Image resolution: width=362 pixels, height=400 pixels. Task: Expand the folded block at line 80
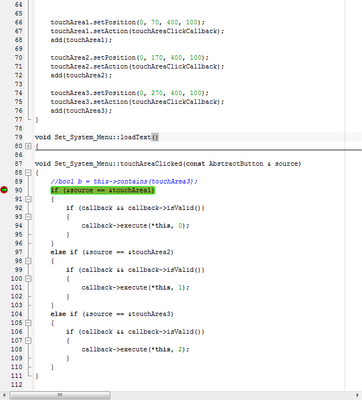pyautogui.click(x=28, y=146)
